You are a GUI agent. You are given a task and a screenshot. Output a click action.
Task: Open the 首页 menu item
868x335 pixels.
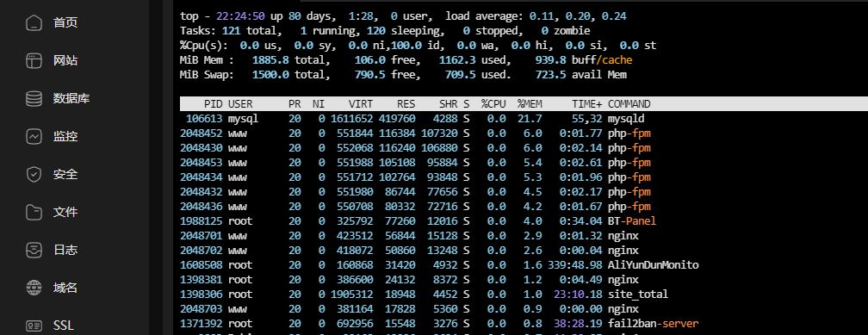[65, 22]
